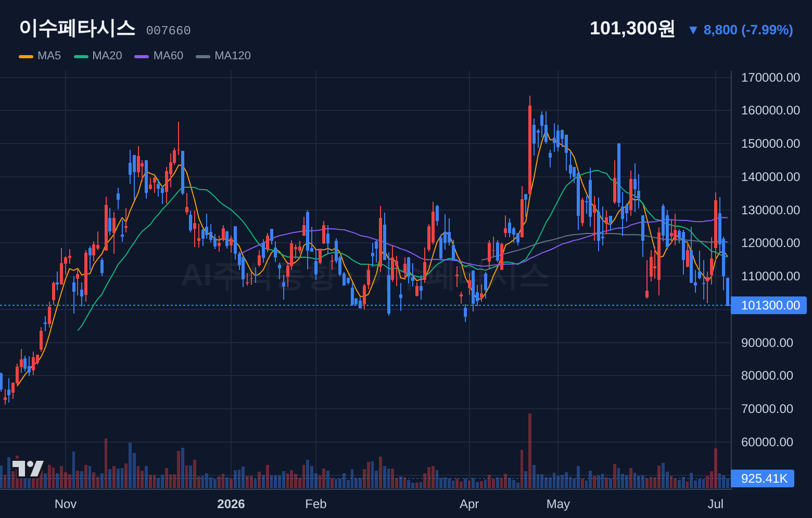
Task: Click the 이수페타시스 stock name title
Action: (x=77, y=28)
